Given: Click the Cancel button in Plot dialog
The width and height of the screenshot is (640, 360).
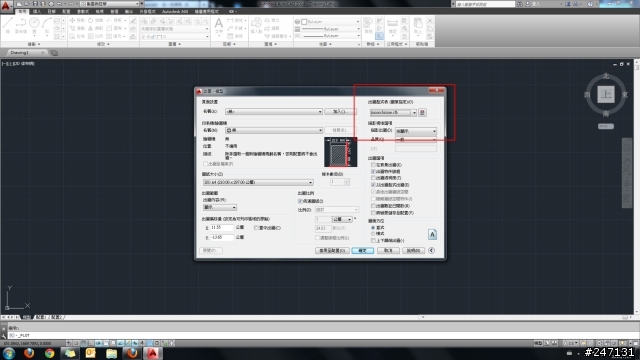Looking at the screenshot, I should coord(388,250).
